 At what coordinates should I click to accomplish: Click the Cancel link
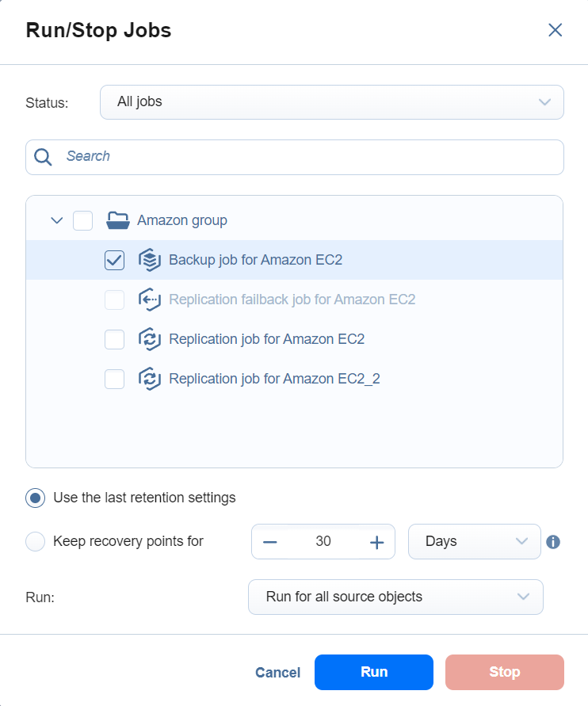[x=277, y=673]
